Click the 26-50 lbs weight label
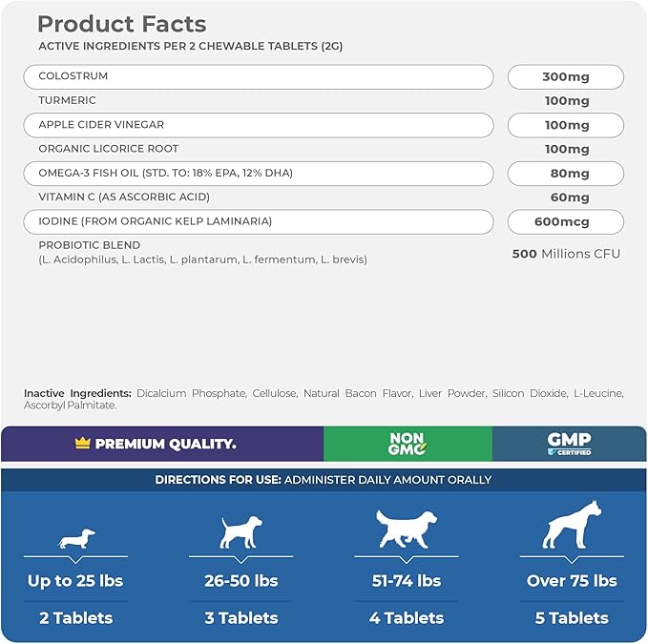The height and width of the screenshot is (644, 648). tap(241, 581)
